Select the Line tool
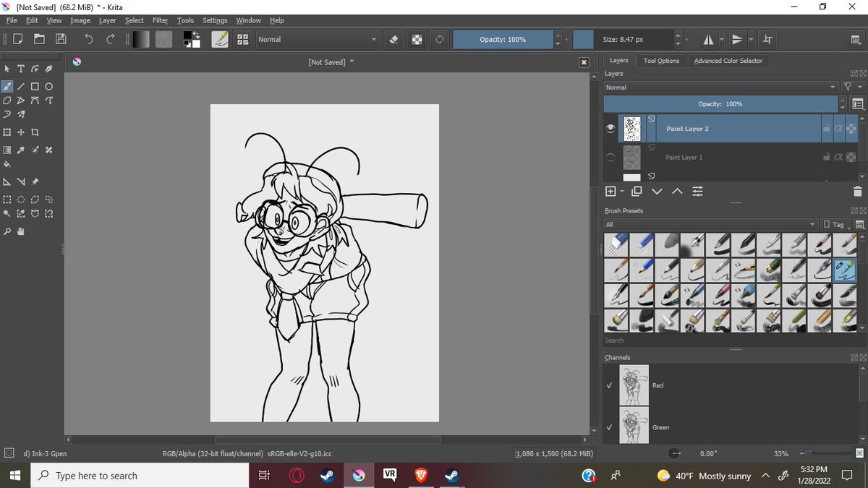868x488 pixels. click(x=20, y=86)
